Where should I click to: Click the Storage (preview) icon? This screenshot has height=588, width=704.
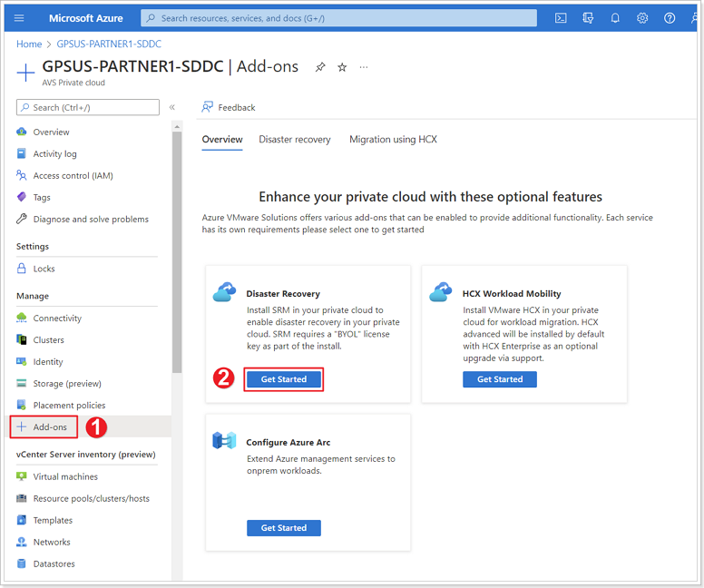(22, 383)
